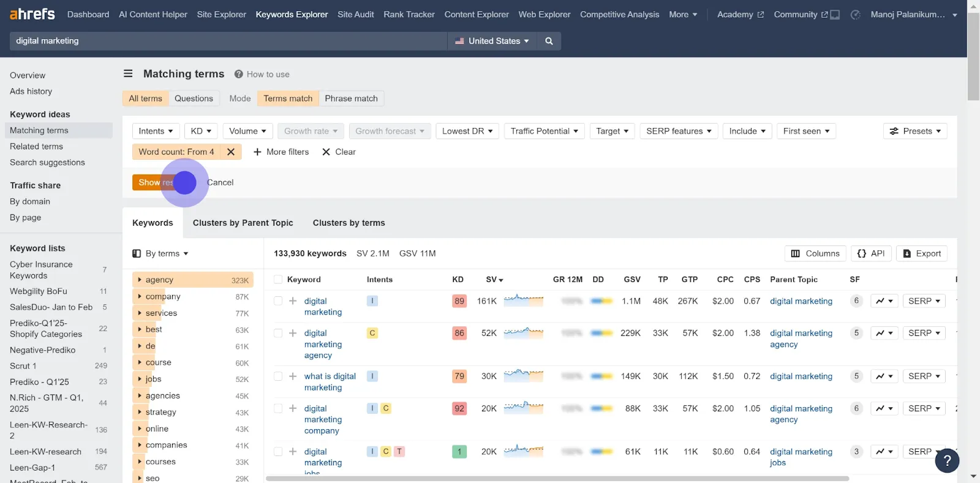Image resolution: width=980 pixels, height=483 pixels.
Task: Click green KD 1 badge for digital marketing jobs
Action: pos(459,452)
